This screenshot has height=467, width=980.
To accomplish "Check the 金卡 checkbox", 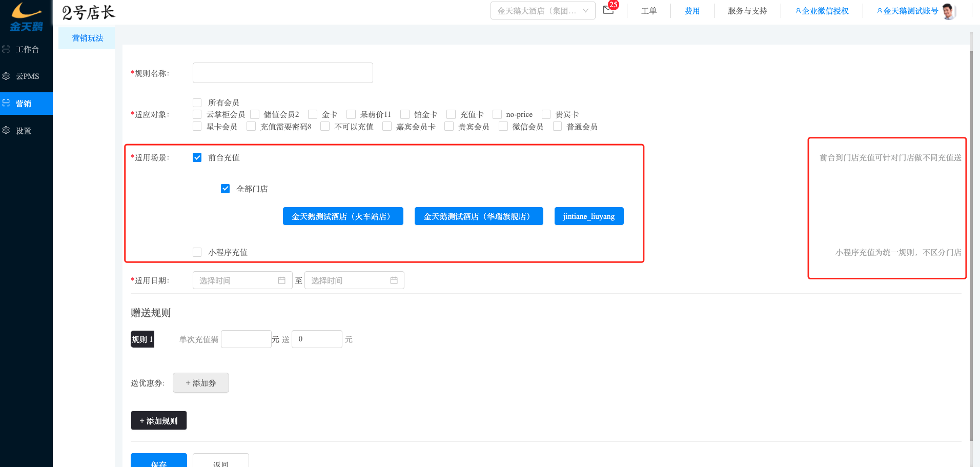I will coord(313,114).
